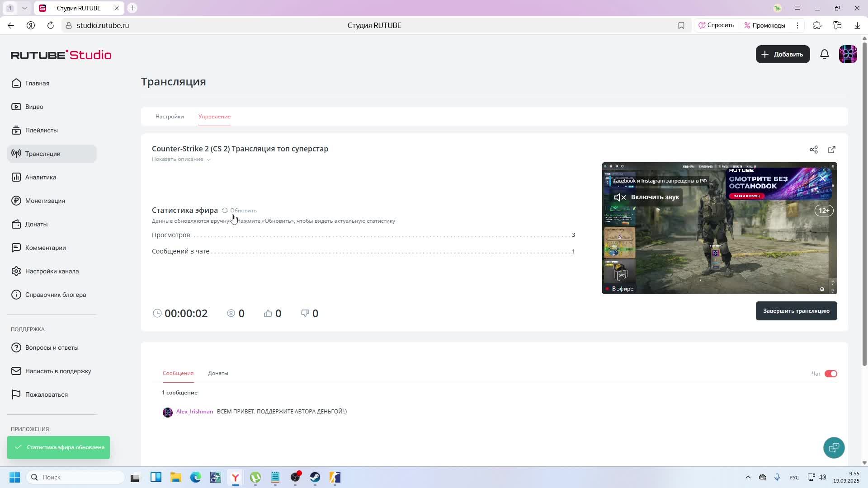This screenshot has width=868, height=488.
Task: Switch to the Донаты chat tab
Action: tap(218, 373)
